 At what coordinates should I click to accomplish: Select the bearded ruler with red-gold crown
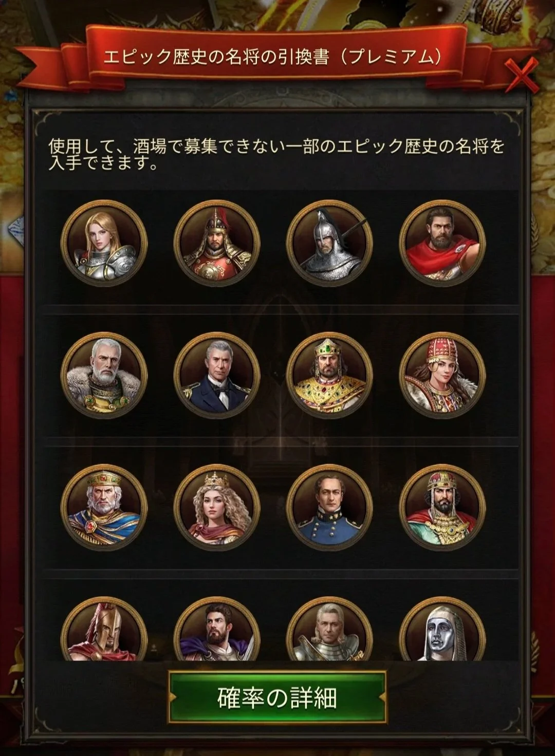(442, 508)
